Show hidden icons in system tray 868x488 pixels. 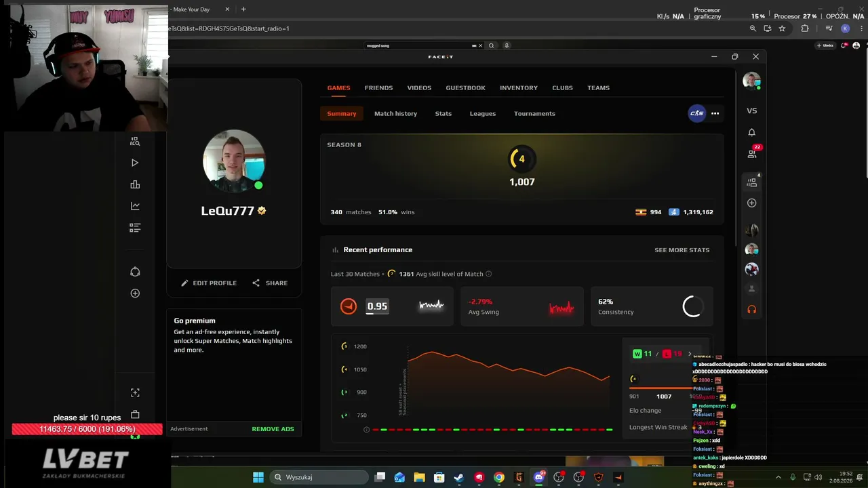(x=778, y=477)
